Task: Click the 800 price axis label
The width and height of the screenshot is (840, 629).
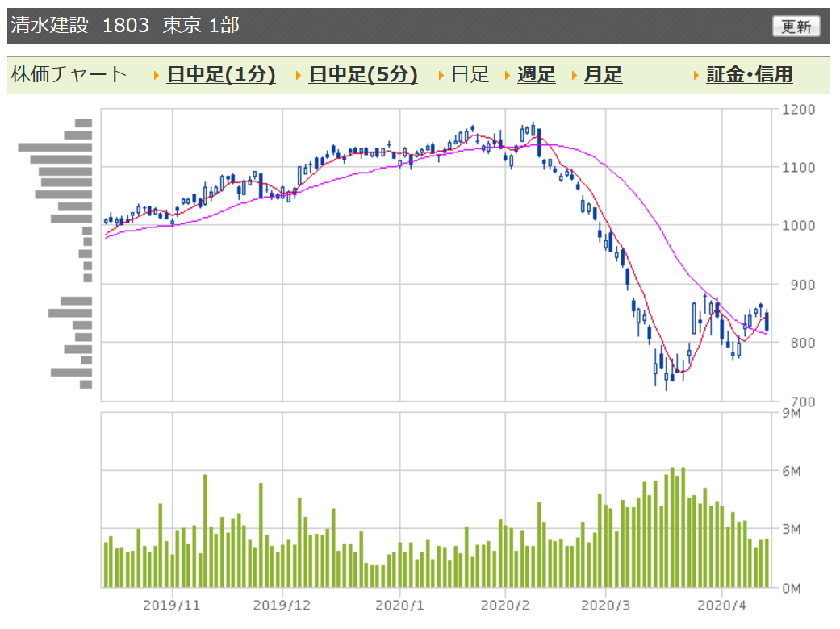Action: (803, 343)
